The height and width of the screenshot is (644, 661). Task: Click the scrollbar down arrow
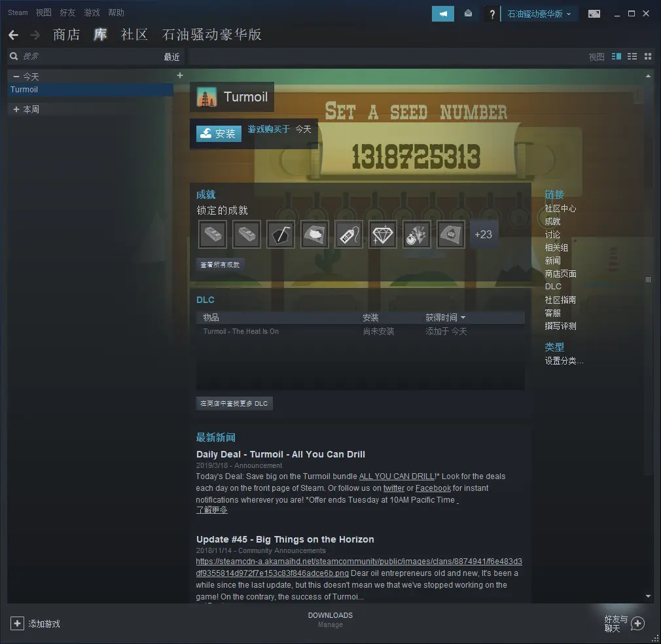[648, 596]
